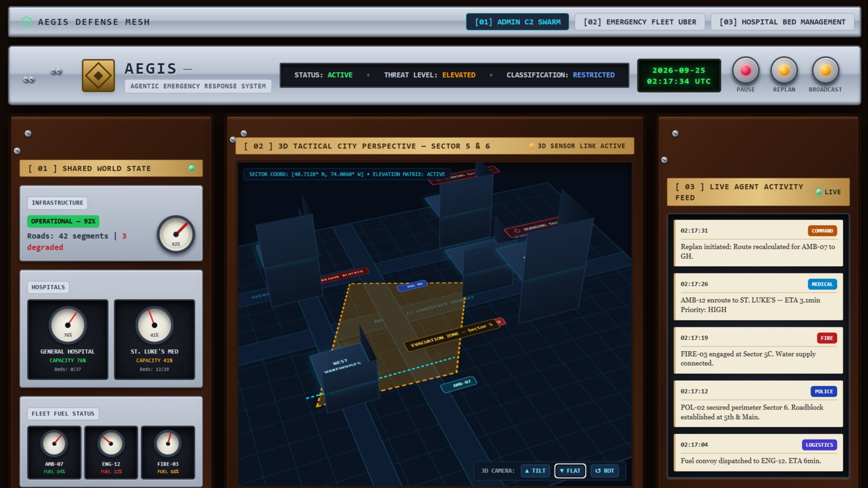Click ENG-12 fuel gauge
The width and height of the screenshot is (868, 488).
[111, 443]
